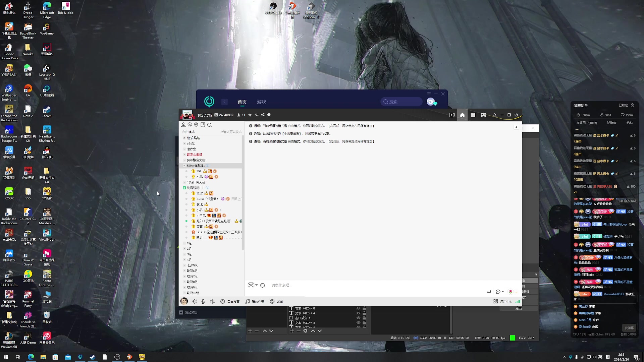Switch to 游戏 tab in top window
Screen dimensions: 644x362
point(261,102)
